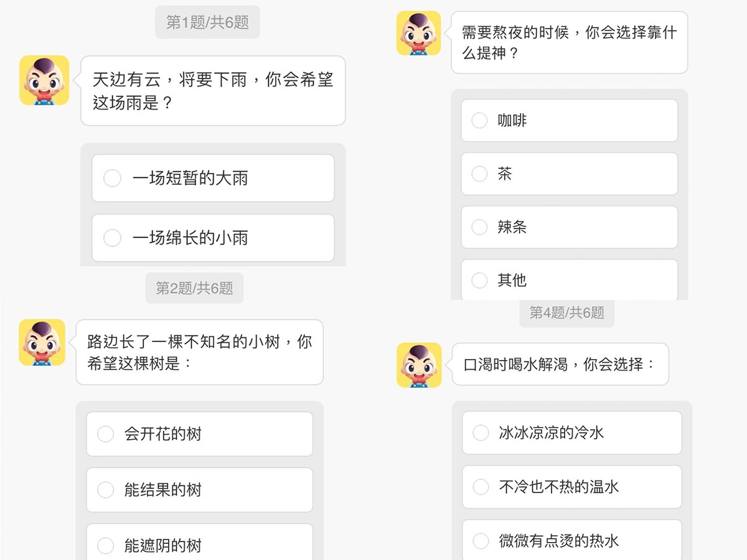Select 会开花的树 radio option
The width and height of the screenshot is (747, 560).
click(x=106, y=434)
